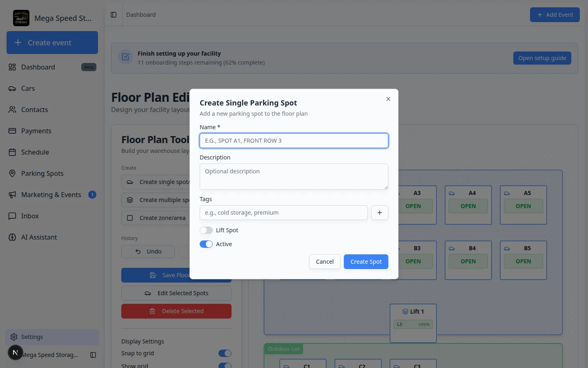
Task: Click the car icon on Edit Selected Spots
Action: (x=148, y=293)
